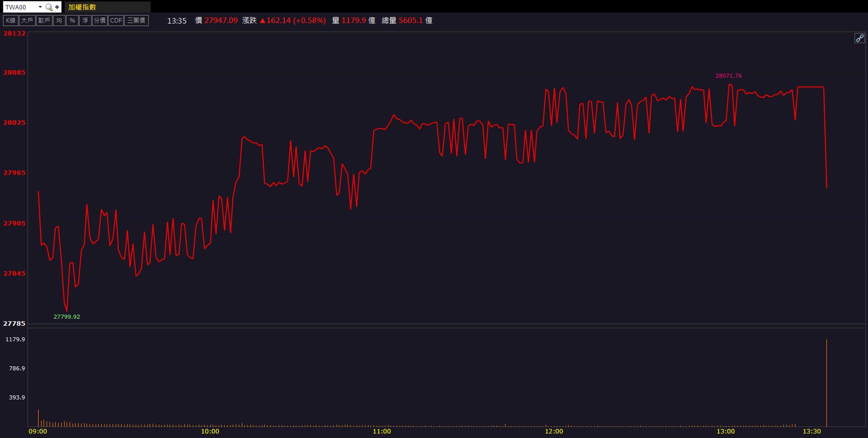The image size is (868, 438).
Task: Click the 加權指數 title label
Action: tap(82, 7)
